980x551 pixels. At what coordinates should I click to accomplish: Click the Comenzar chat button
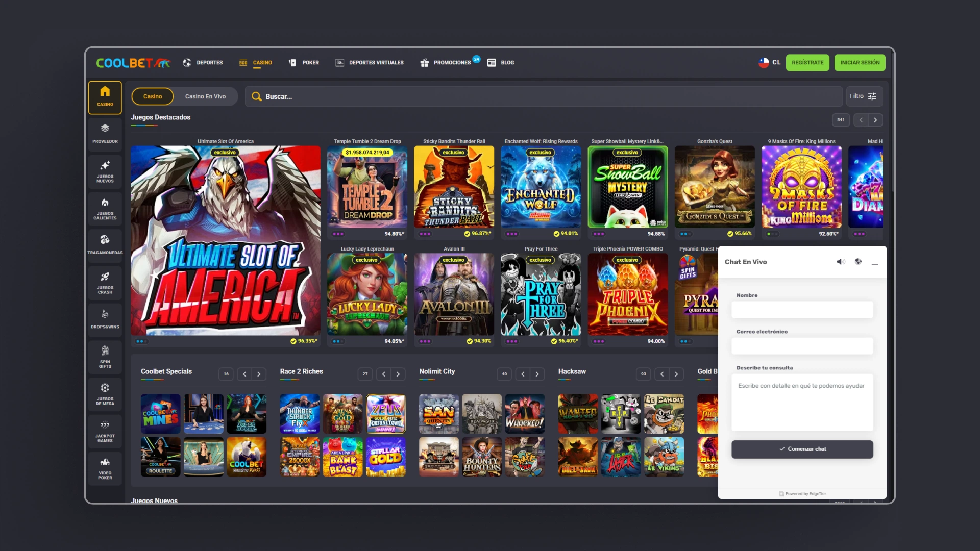(x=802, y=449)
